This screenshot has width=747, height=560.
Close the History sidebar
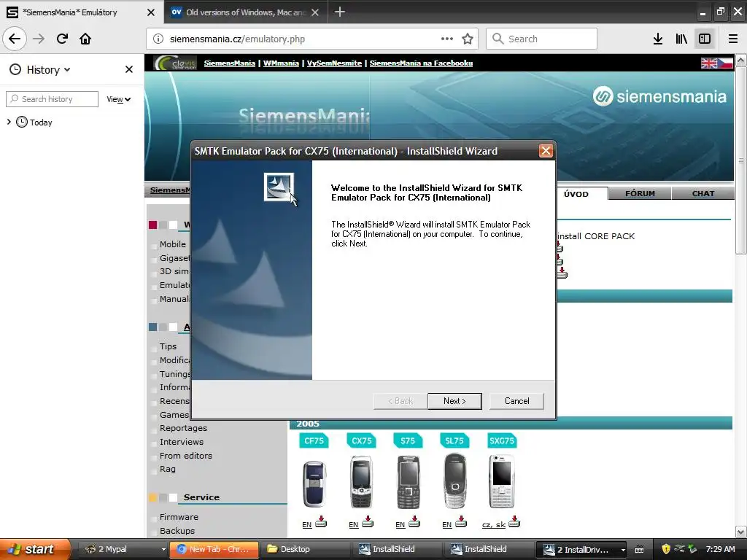coord(128,69)
